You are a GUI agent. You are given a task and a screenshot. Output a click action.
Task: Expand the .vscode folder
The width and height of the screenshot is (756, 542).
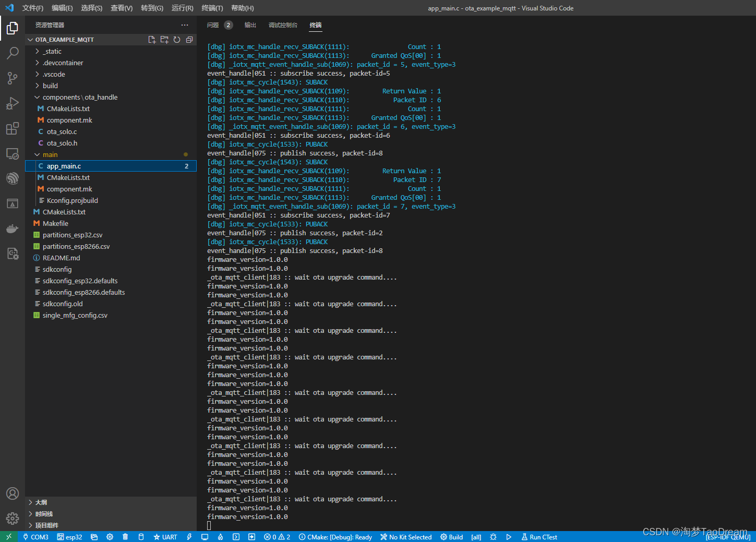click(111, 74)
